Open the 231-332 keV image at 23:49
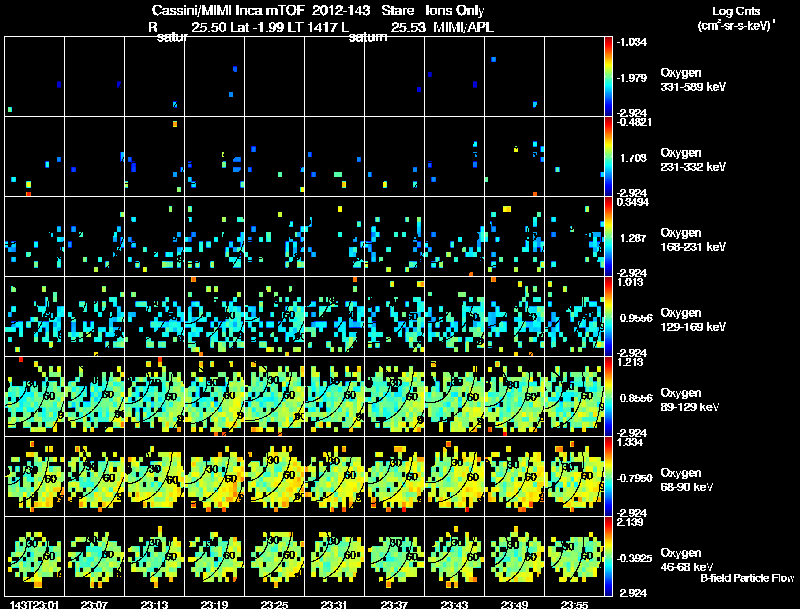This screenshot has height=609, width=800. click(514, 157)
